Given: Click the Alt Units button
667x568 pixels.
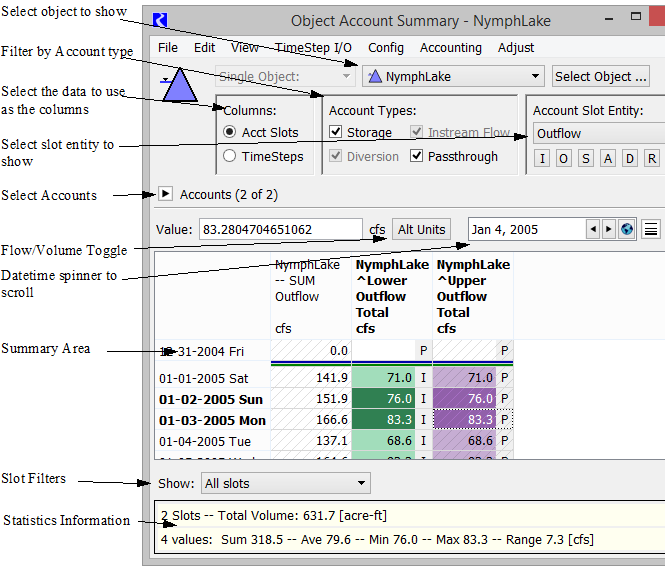Looking at the screenshot, I should point(422,230).
